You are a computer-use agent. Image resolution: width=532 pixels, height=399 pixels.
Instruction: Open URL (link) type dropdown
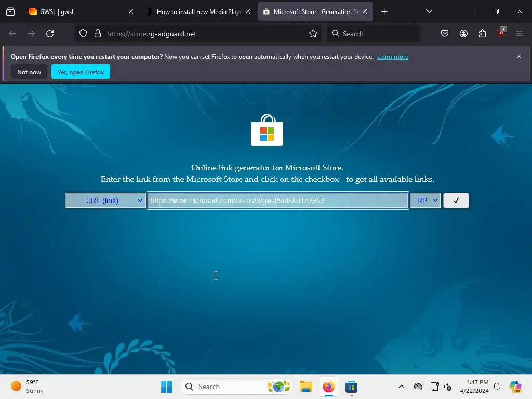[105, 201]
